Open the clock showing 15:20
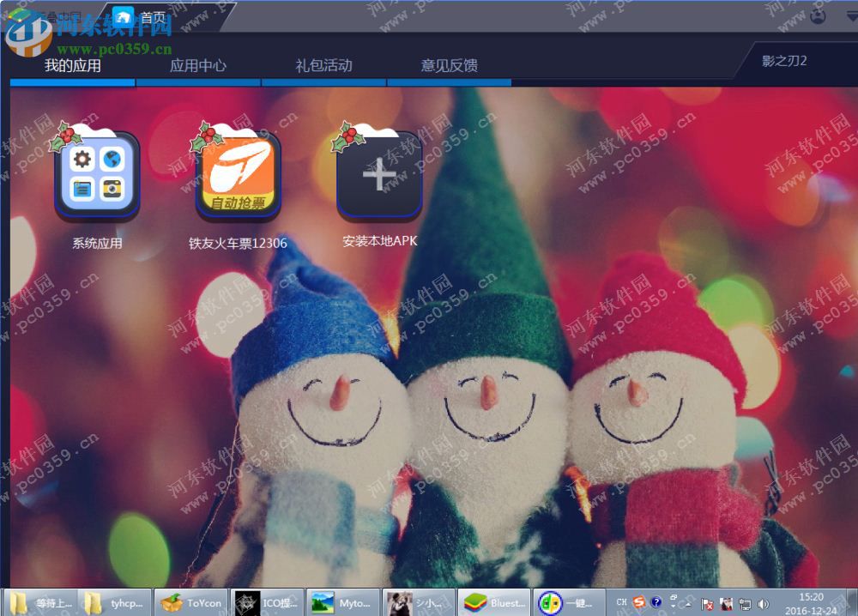 click(x=811, y=603)
